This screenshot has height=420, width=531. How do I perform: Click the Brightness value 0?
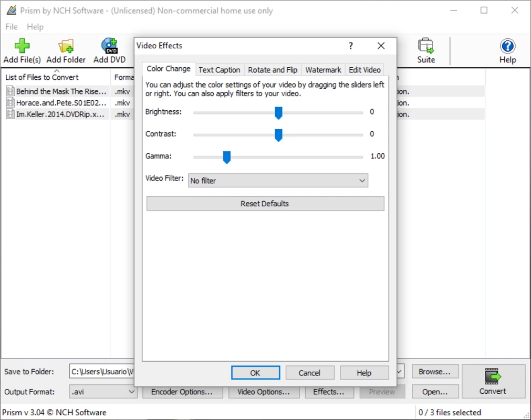point(372,112)
